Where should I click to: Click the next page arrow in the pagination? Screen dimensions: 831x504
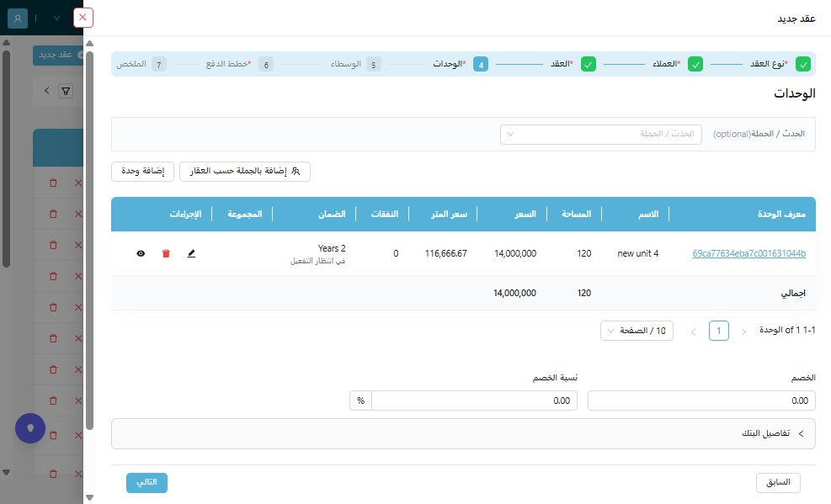click(693, 332)
